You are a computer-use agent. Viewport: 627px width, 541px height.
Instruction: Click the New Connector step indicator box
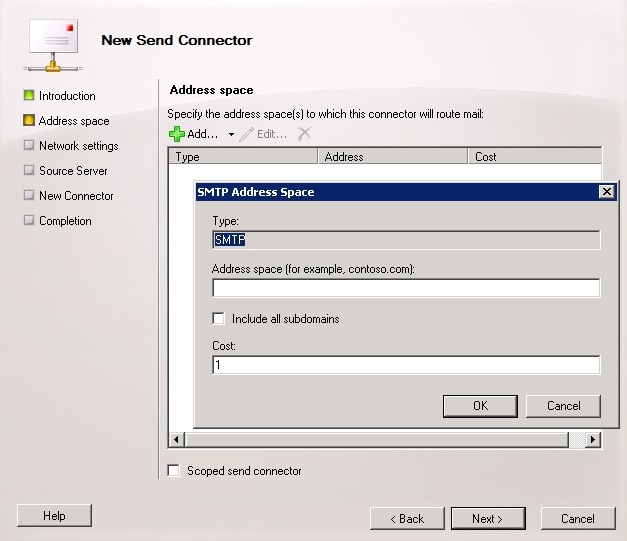coord(29,195)
